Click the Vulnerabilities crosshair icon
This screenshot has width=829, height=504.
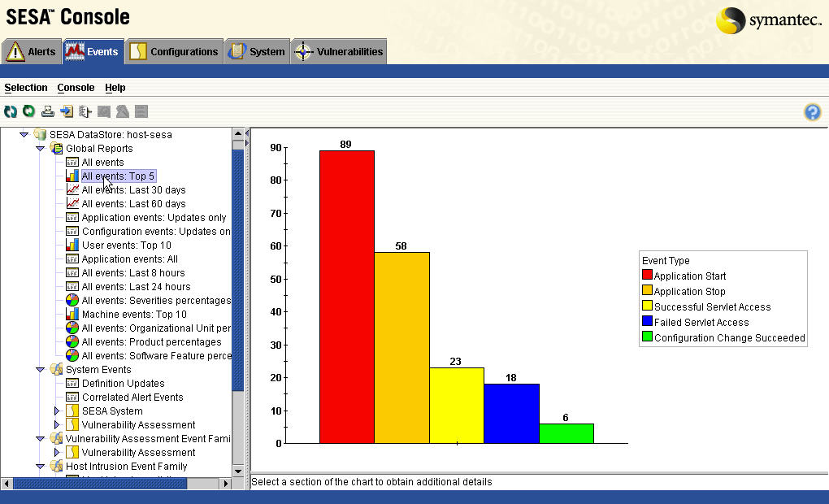[303, 52]
